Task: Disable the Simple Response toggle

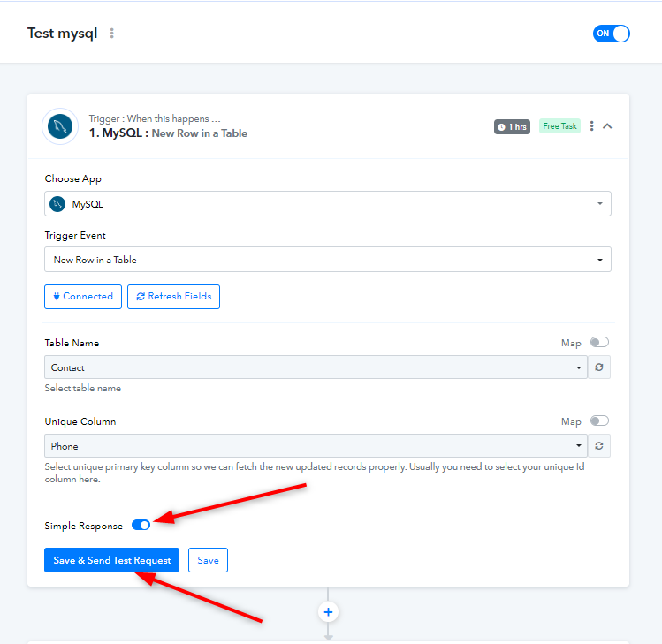Action: 141,525
